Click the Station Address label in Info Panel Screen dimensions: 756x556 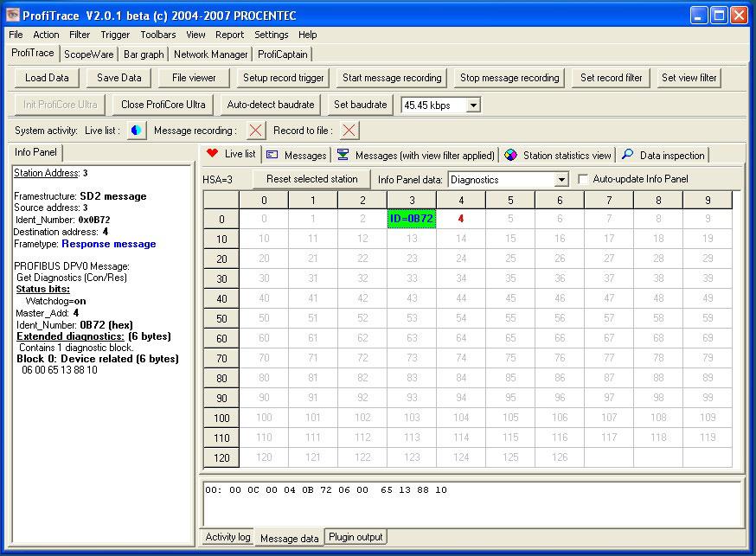tap(47, 173)
